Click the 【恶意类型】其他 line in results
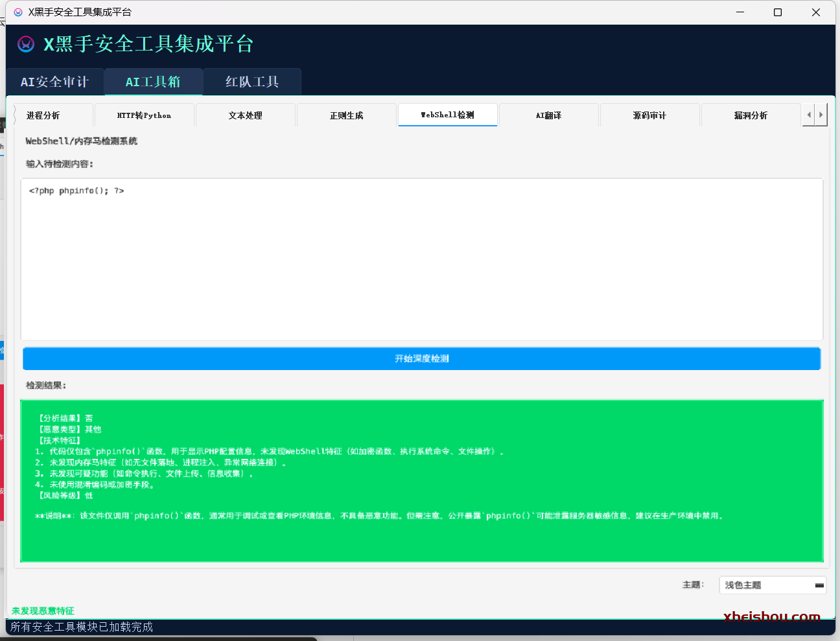 [x=69, y=429]
